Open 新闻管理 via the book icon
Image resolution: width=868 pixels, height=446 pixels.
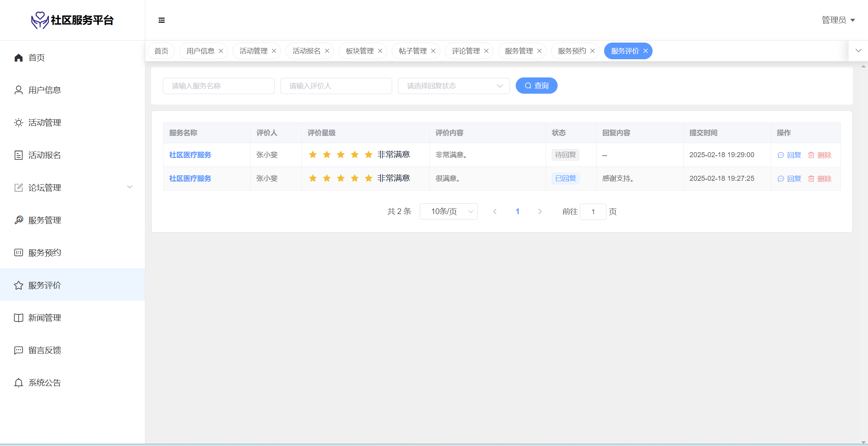(x=19, y=318)
